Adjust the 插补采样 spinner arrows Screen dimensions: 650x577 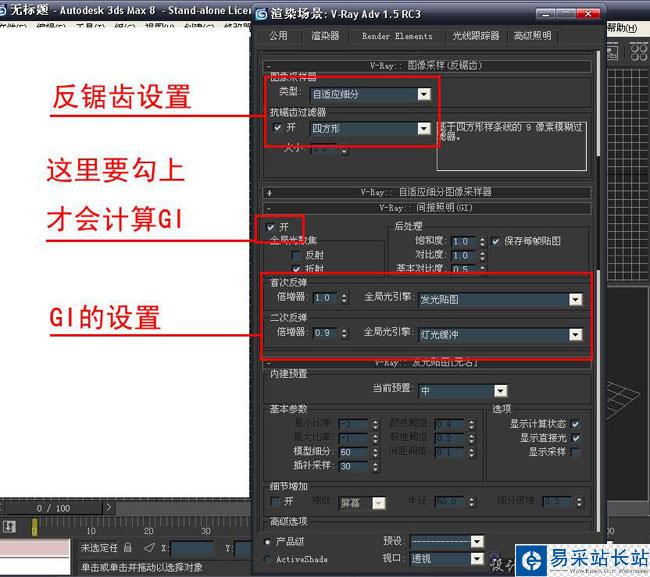tap(375, 466)
